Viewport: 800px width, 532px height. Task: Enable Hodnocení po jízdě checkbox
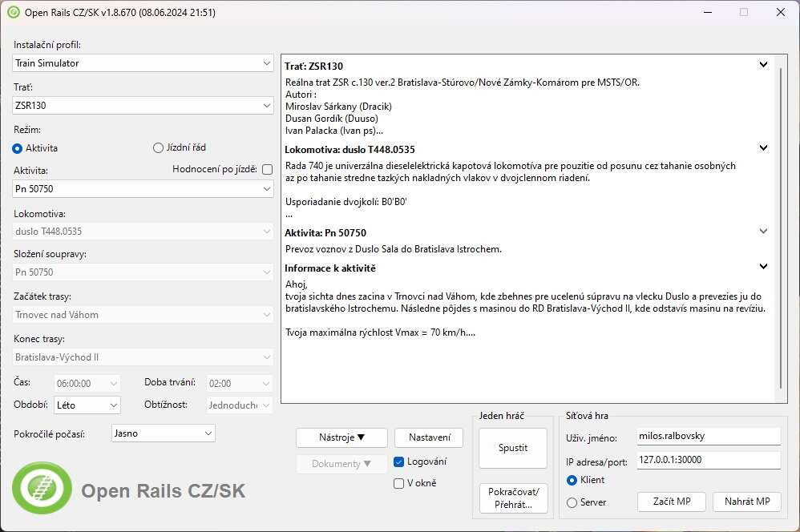pyautogui.click(x=268, y=169)
